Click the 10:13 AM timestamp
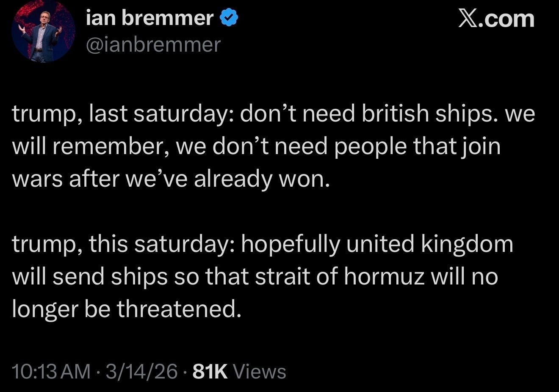Screen dimensions: 559x392 [x=51, y=372]
